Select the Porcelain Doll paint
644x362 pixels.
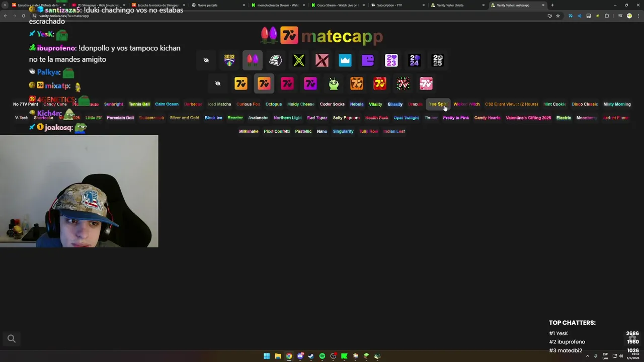coord(120,118)
